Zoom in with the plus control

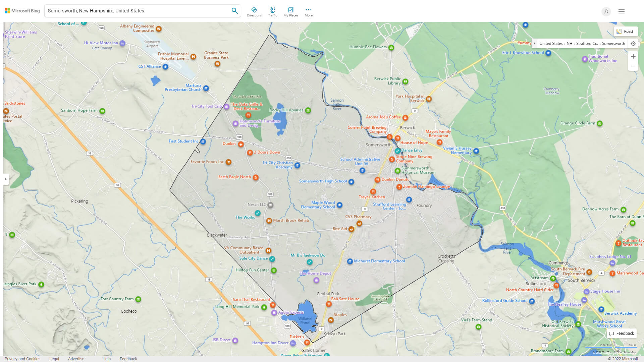click(633, 56)
